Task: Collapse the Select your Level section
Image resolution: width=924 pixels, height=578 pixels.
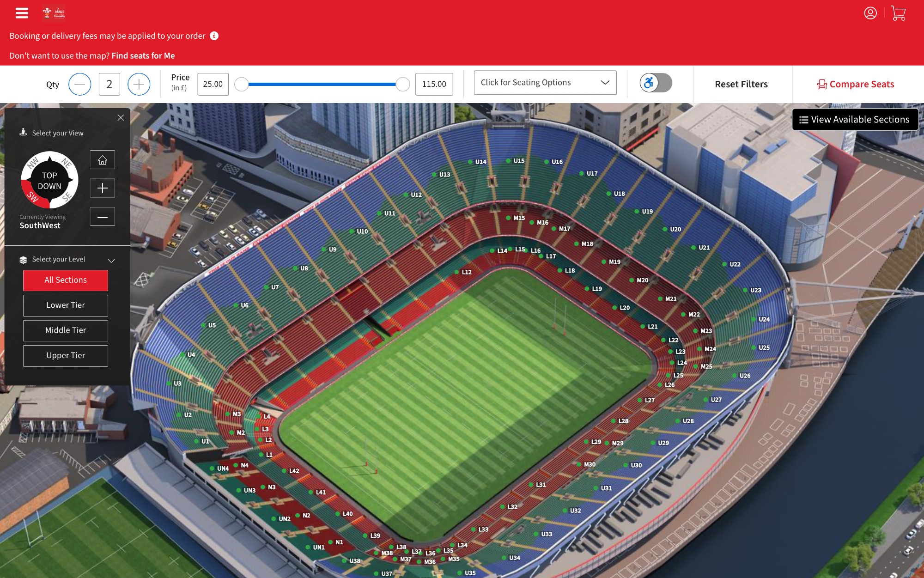Action: (111, 261)
